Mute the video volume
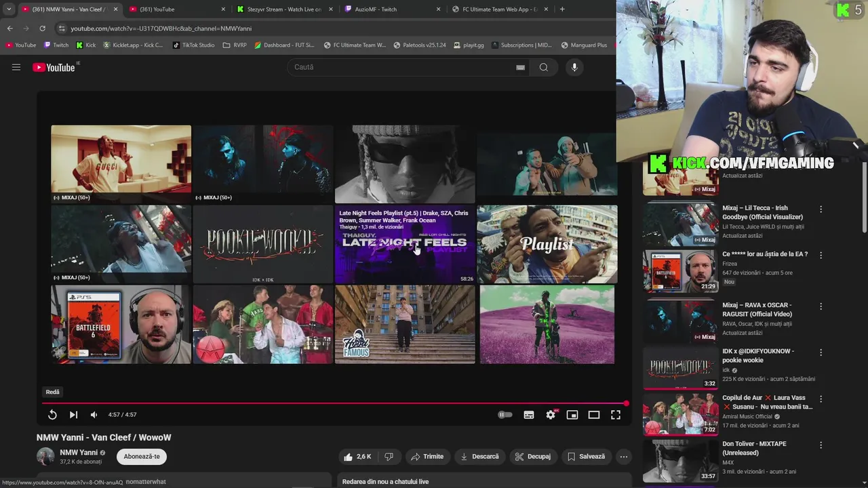The image size is (868, 488). click(x=94, y=415)
